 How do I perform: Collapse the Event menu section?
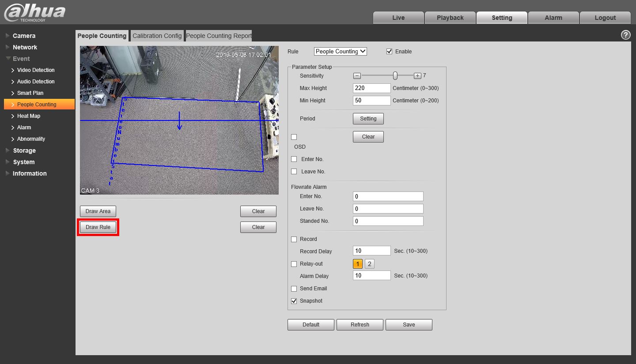tap(21, 59)
